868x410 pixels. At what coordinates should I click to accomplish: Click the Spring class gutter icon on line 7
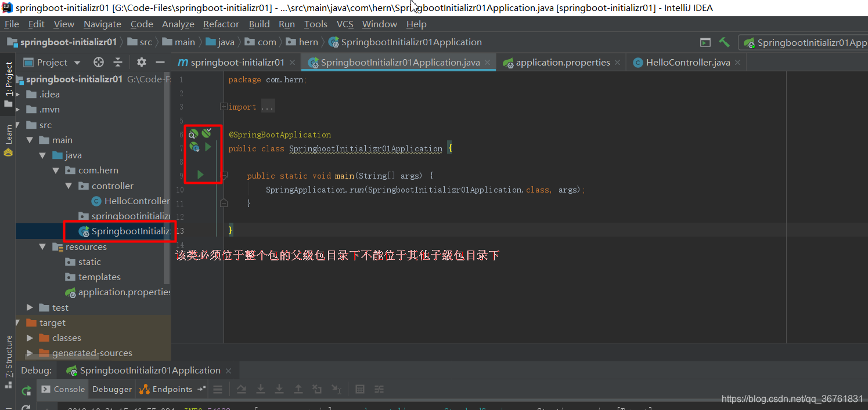(195, 147)
